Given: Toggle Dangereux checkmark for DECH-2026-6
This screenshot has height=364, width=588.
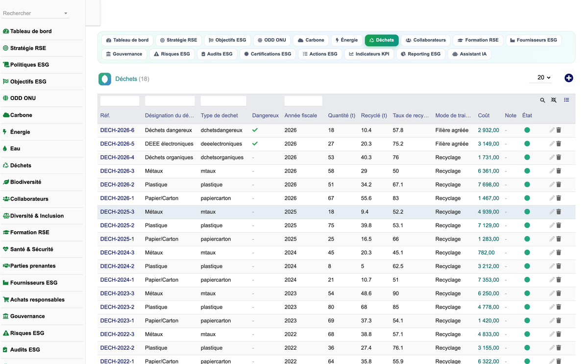Looking at the screenshot, I should (x=255, y=130).
